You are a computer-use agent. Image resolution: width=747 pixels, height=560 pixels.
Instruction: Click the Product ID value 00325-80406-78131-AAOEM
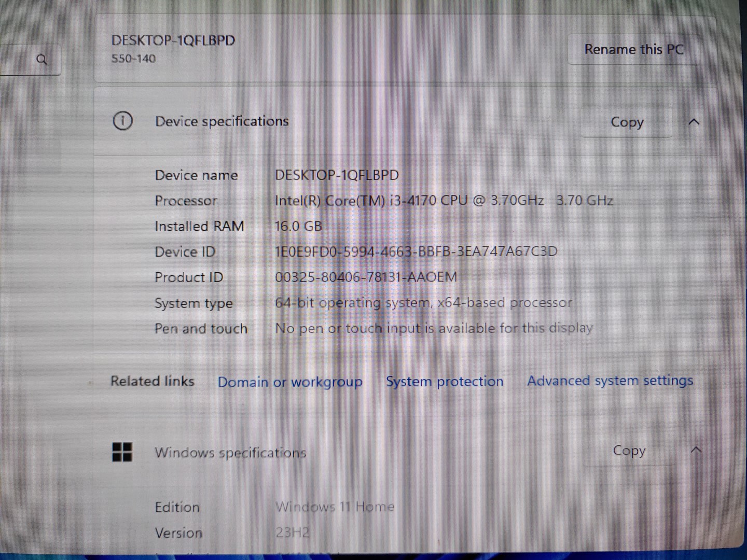click(x=366, y=277)
